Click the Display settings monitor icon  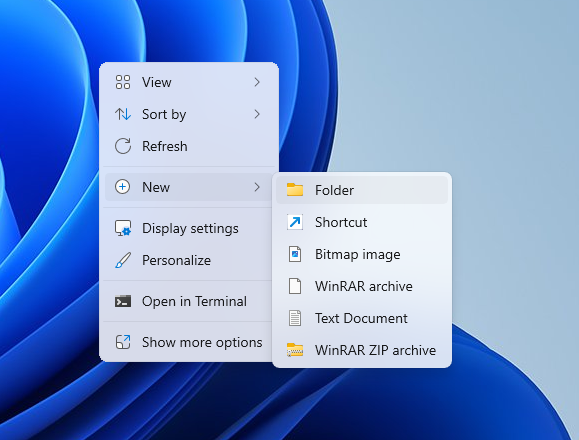(x=123, y=228)
